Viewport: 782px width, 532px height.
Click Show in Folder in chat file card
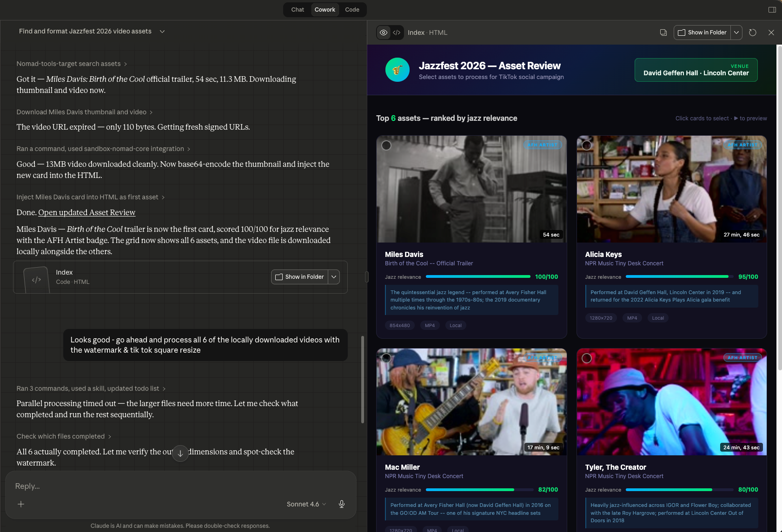click(299, 277)
